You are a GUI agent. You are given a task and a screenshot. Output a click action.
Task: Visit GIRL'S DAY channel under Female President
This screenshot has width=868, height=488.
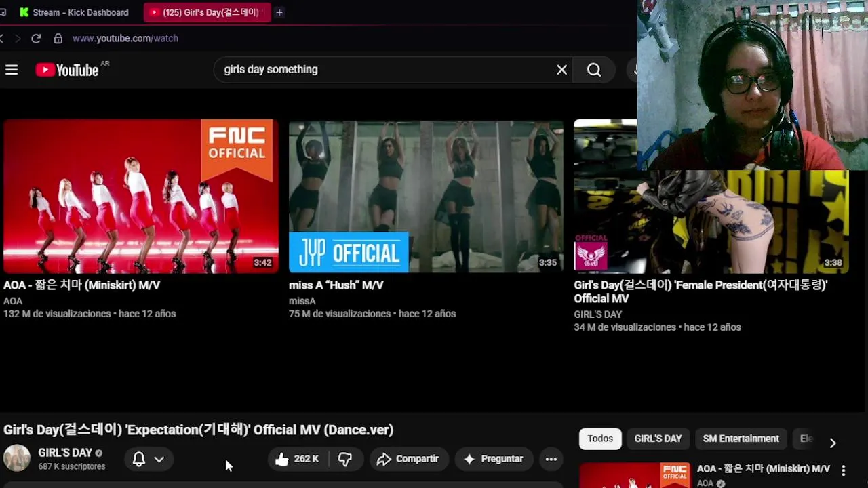[x=597, y=314]
